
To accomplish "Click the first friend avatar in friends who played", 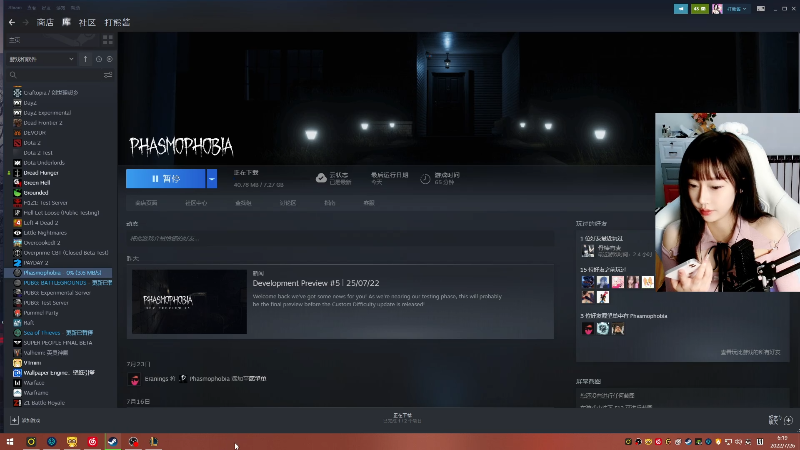I will pos(588,282).
